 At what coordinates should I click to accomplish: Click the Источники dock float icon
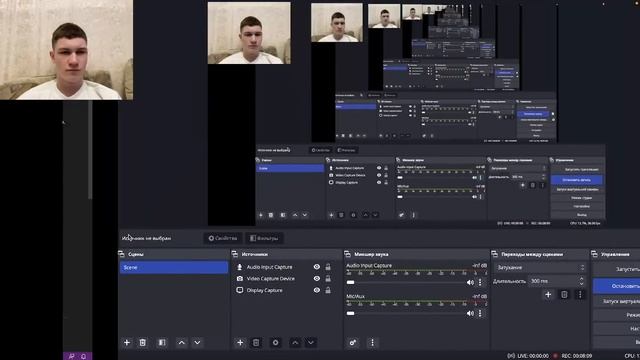pyautogui.click(x=235, y=254)
